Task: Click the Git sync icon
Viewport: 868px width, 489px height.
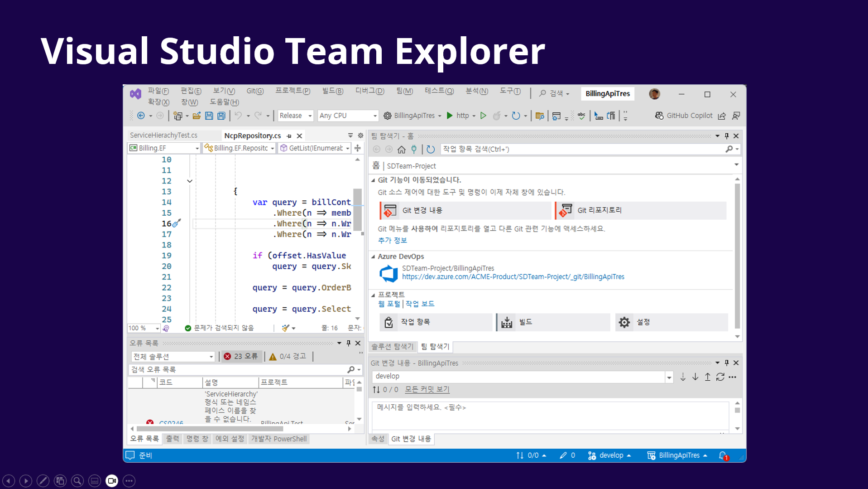Action: click(x=720, y=377)
